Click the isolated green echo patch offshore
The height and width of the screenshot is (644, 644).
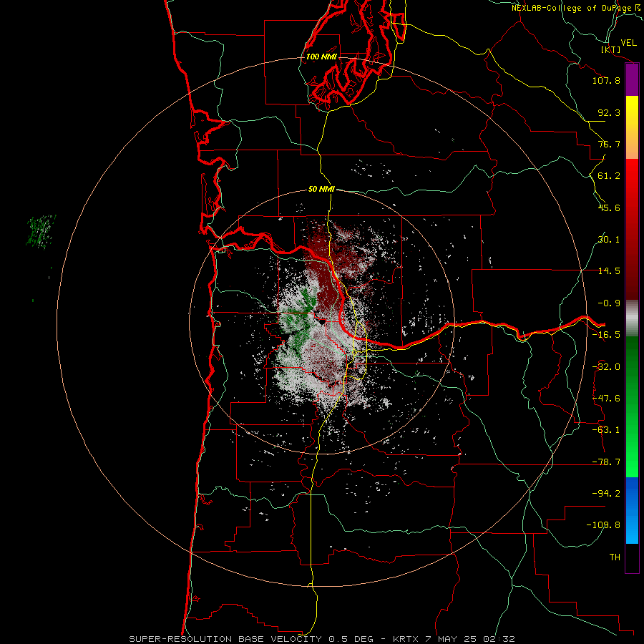pyautogui.click(x=41, y=232)
